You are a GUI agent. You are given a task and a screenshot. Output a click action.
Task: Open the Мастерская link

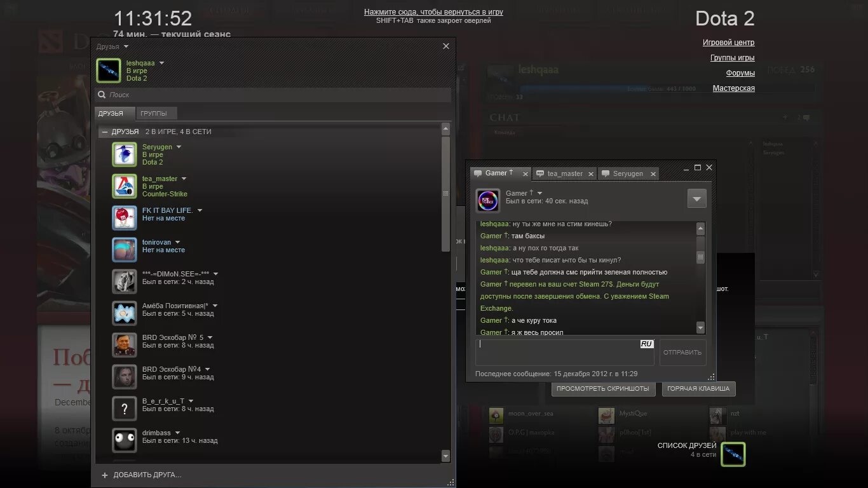coord(733,88)
